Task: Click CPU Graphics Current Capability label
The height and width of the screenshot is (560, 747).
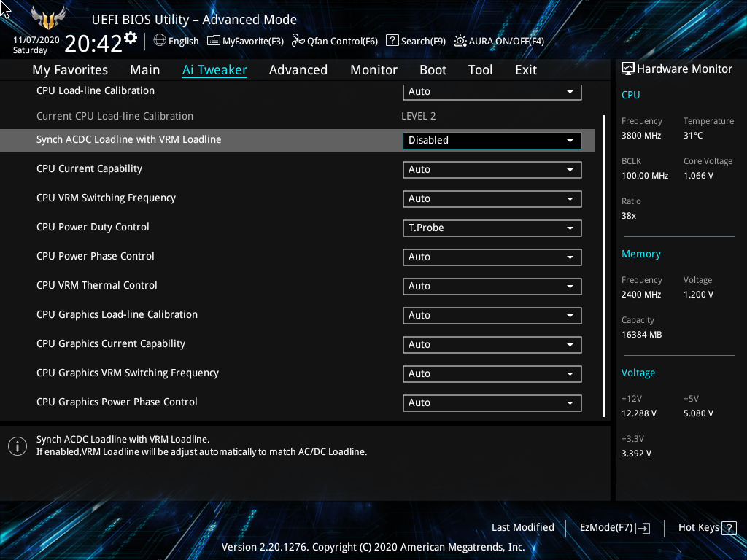Action: pyautogui.click(x=111, y=344)
